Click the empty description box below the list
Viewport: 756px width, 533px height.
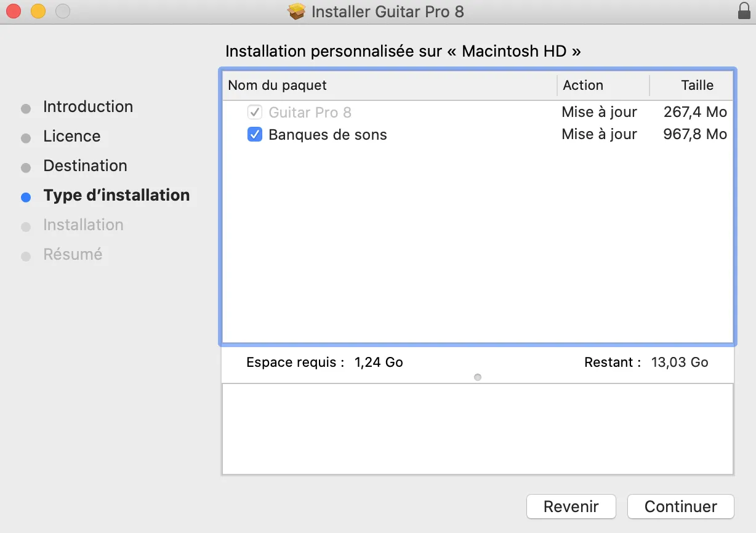click(x=478, y=429)
